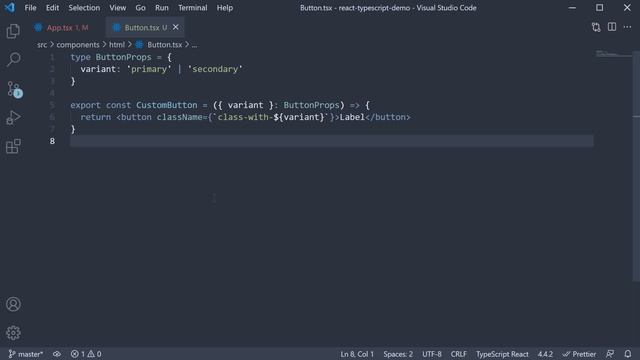Expand the breadcrumb ellipsis symbol

(194, 45)
